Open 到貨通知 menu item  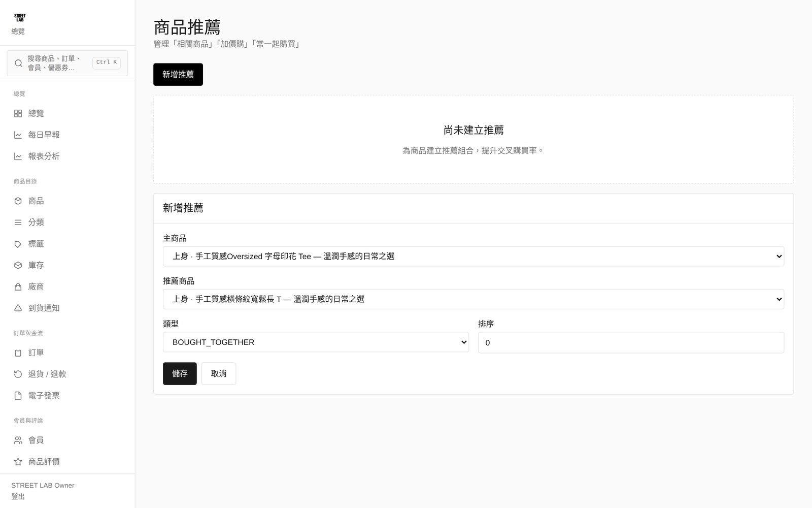(x=67, y=308)
